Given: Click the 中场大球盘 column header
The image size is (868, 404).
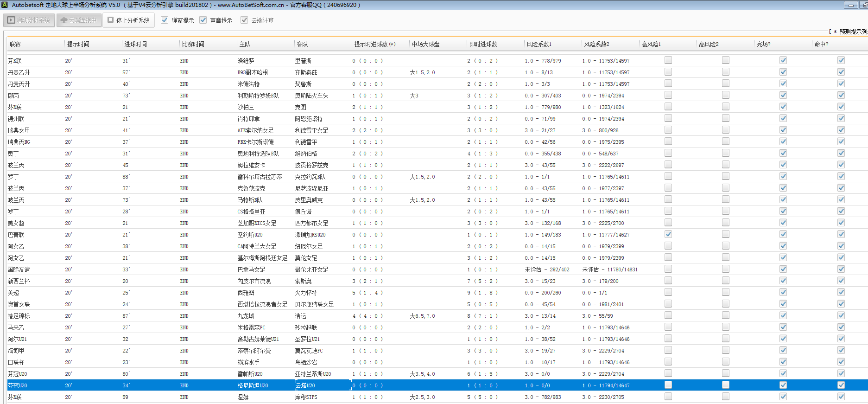Looking at the screenshot, I should tap(425, 45).
